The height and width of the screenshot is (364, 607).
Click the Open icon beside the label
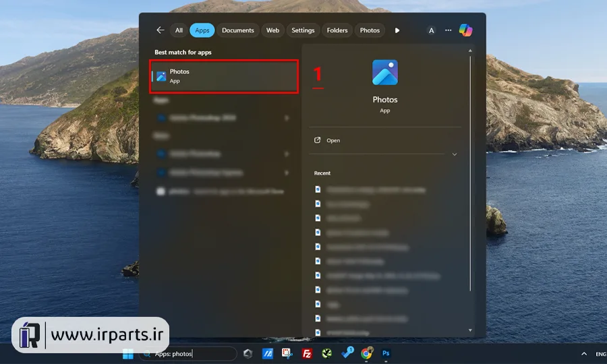click(x=318, y=140)
